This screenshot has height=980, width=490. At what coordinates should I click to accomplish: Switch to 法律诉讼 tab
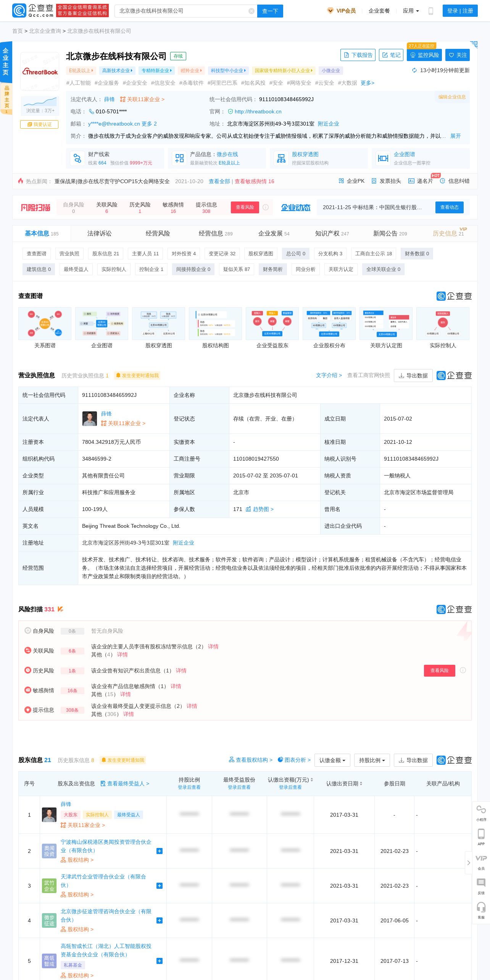tap(99, 233)
